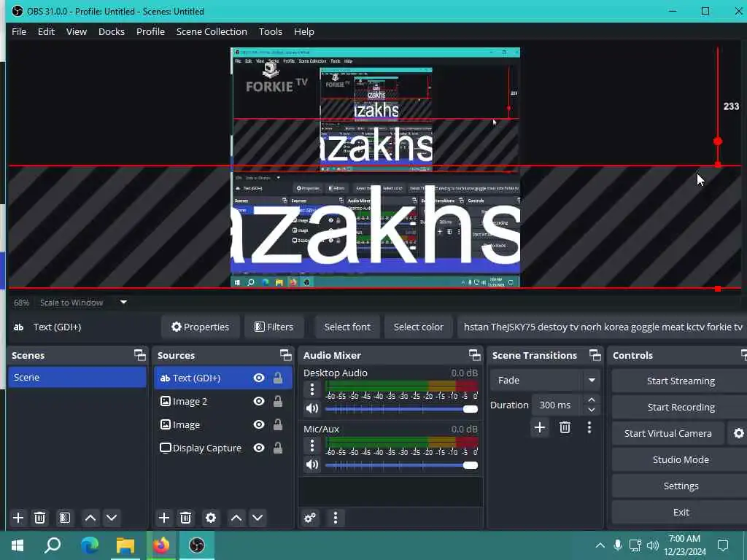Move the scene down with the arrow in Scenes
747x560 pixels.
tap(112, 518)
